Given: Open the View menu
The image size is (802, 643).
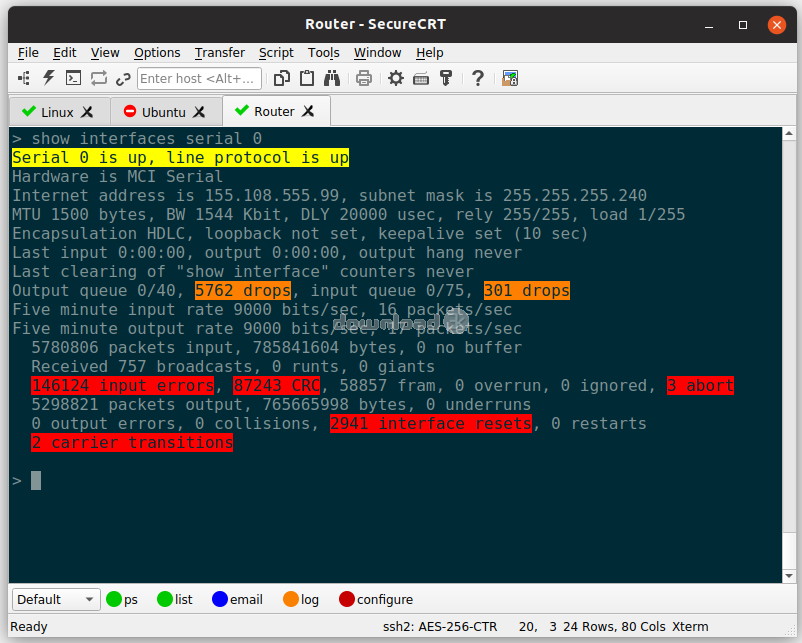Looking at the screenshot, I should point(105,53).
